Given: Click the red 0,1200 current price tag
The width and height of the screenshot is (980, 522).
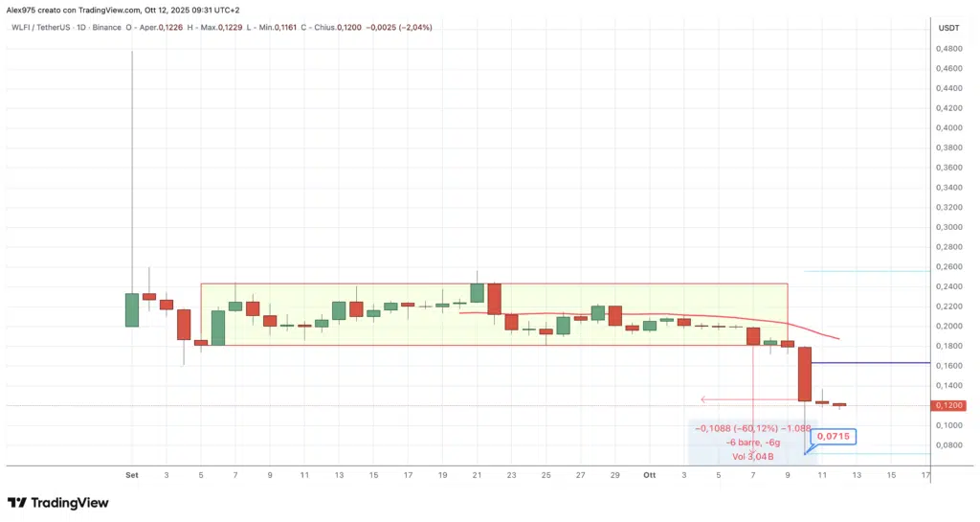Looking at the screenshot, I should (x=947, y=406).
